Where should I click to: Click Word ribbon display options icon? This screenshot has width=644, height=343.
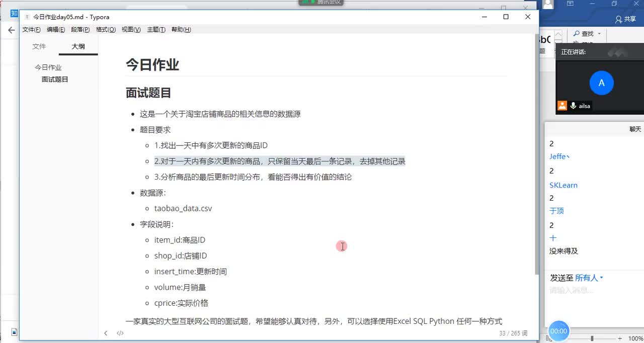tap(570, 4)
